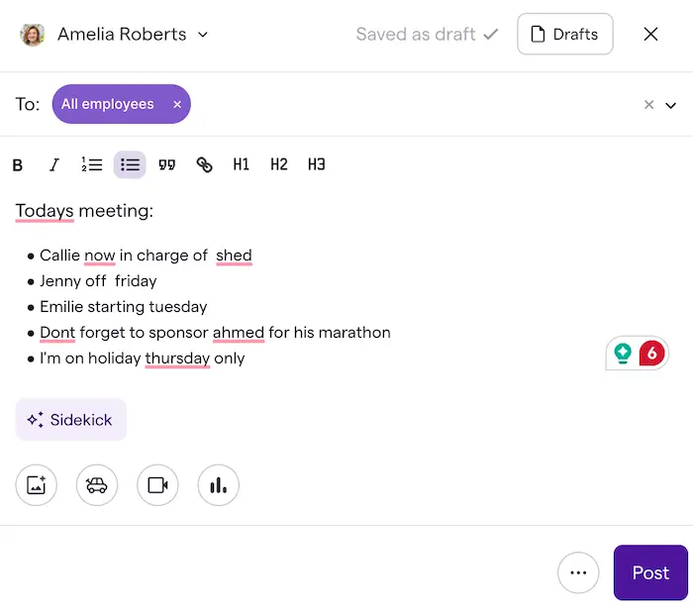
Task: Click the underlined word Todays
Action: pos(45,211)
